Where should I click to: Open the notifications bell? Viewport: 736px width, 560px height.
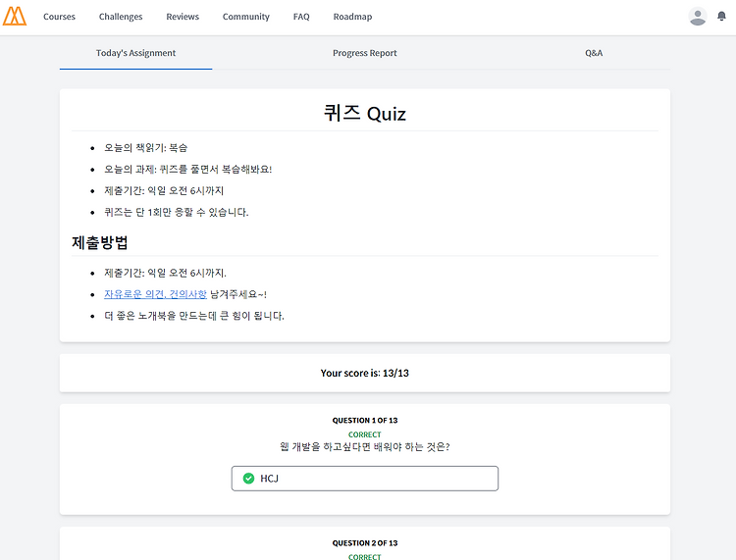point(721,17)
